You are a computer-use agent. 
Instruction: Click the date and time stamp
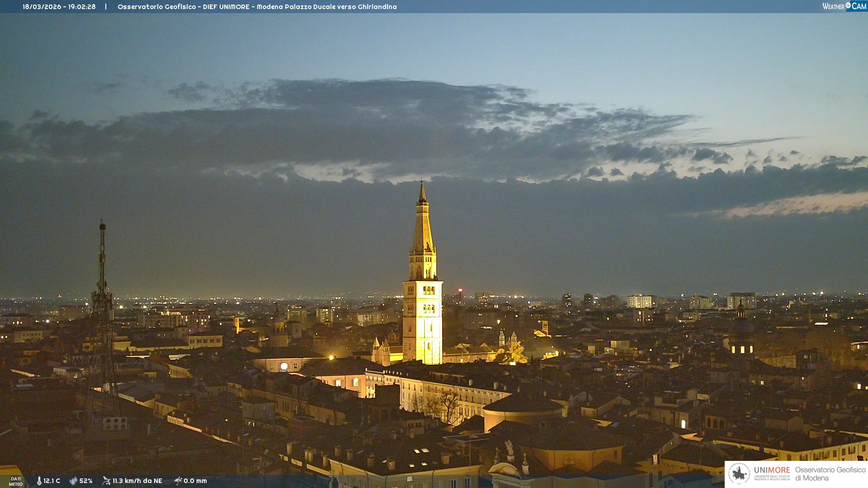click(59, 7)
